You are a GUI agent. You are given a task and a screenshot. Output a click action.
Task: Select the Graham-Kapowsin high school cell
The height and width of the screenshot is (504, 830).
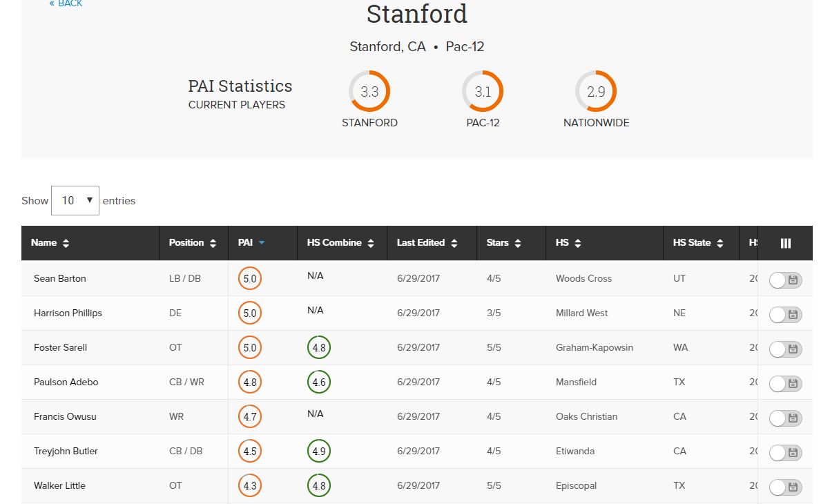(595, 347)
